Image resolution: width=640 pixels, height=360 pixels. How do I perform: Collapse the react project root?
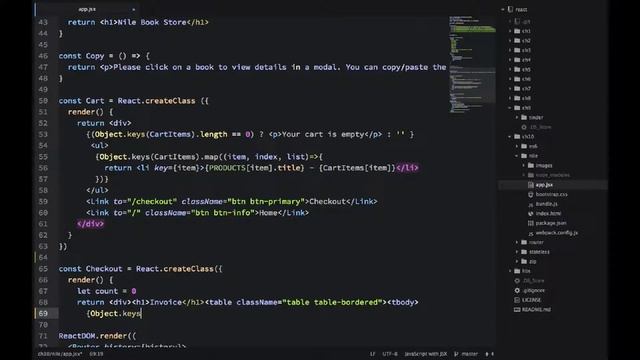pyautogui.click(x=503, y=9)
